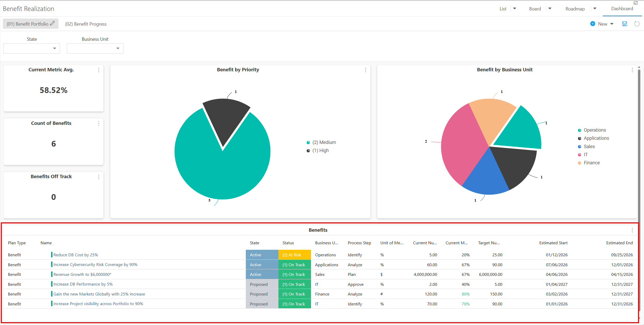Open Gain the new Markets Globally benefit
The width and height of the screenshot is (644, 325).
(99, 294)
